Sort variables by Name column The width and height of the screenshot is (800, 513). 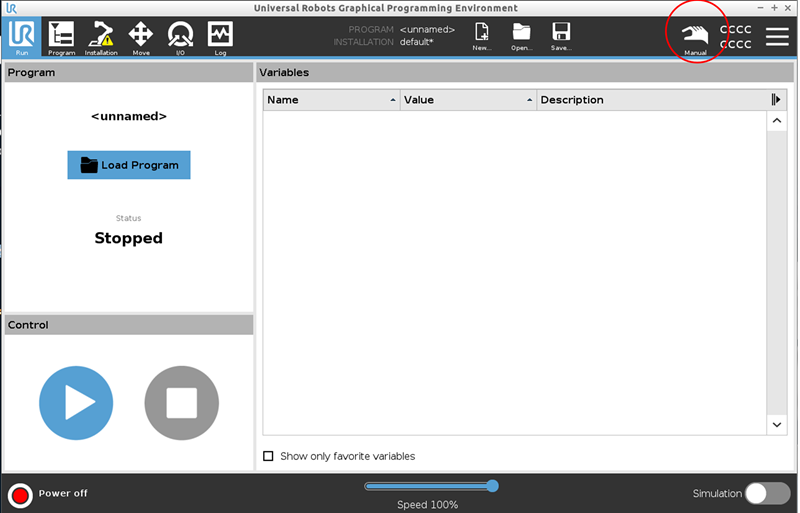point(332,100)
